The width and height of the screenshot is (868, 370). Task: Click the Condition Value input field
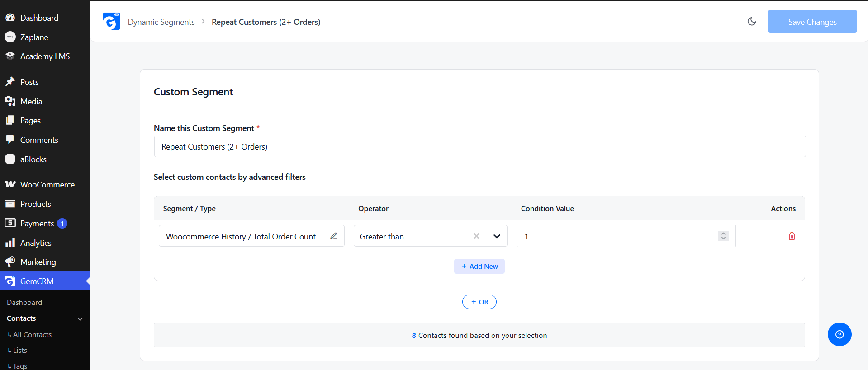pyautogui.click(x=626, y=236)
